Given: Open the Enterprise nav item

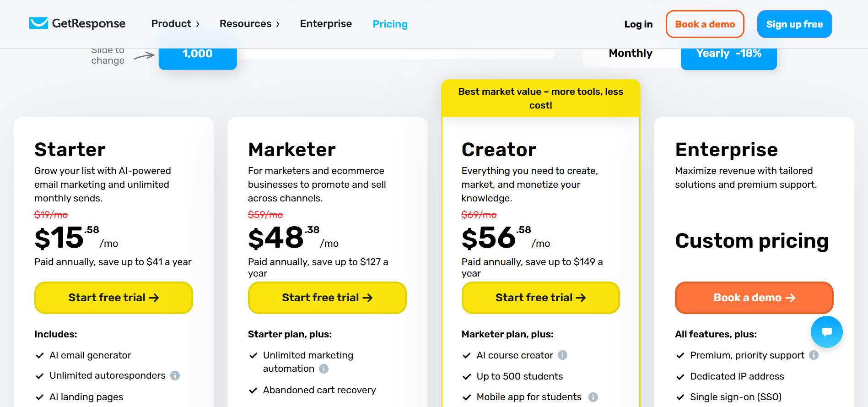Looking at the screenshot, I should [x=326, y=24].
